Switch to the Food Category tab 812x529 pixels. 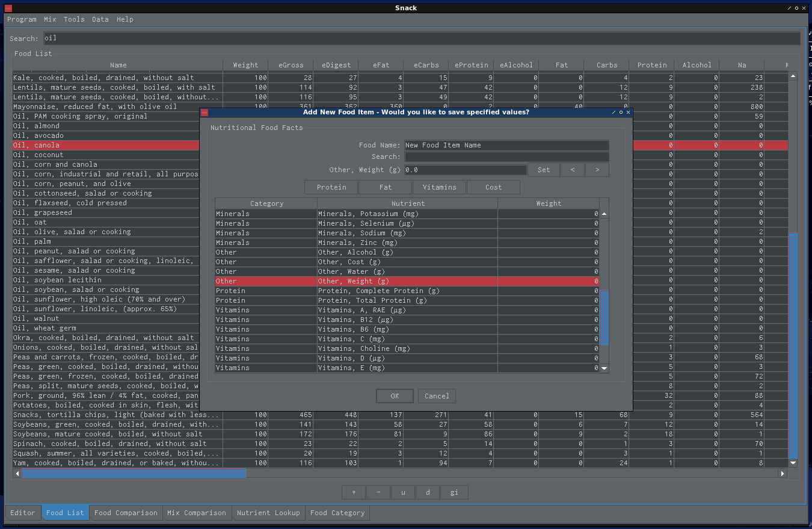click(x=337, y=513)
